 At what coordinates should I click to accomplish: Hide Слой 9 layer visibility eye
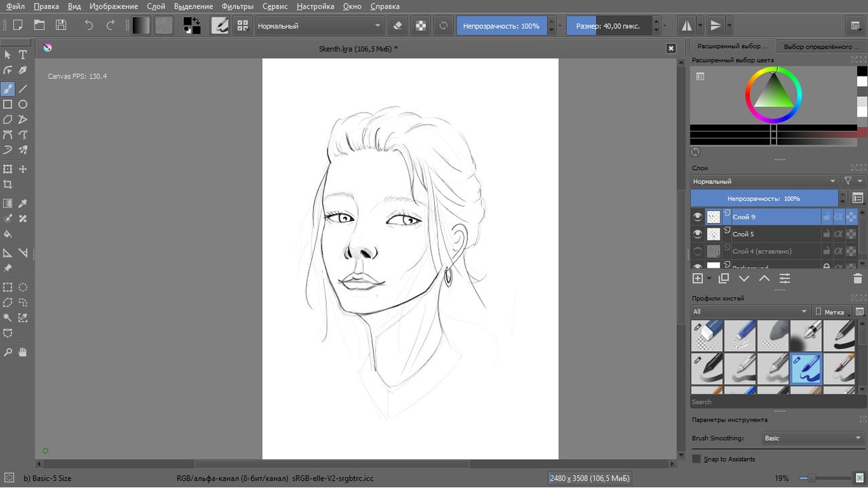click(697, 217)
